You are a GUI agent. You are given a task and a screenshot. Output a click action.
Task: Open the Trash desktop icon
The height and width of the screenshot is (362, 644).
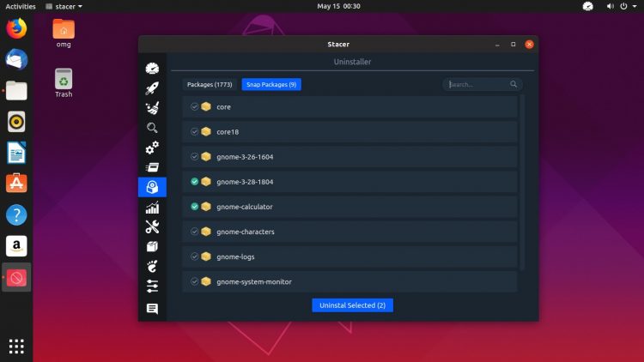coord(64,83)
